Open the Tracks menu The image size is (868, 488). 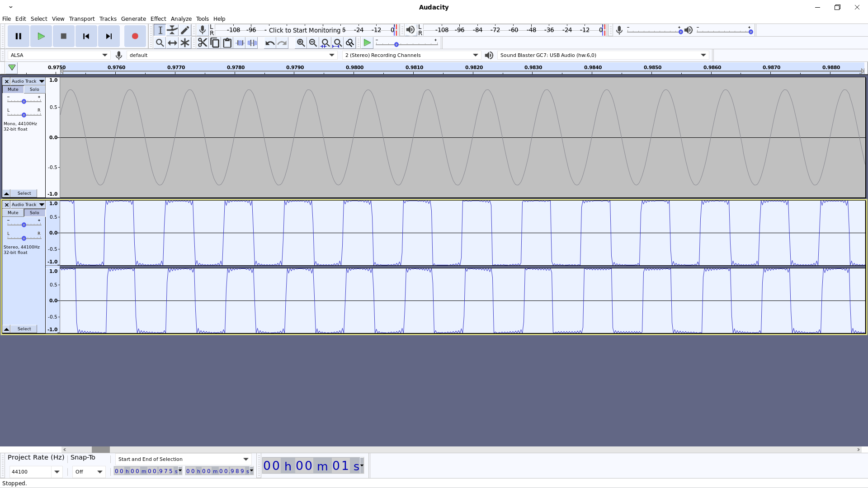pos(108,19)
